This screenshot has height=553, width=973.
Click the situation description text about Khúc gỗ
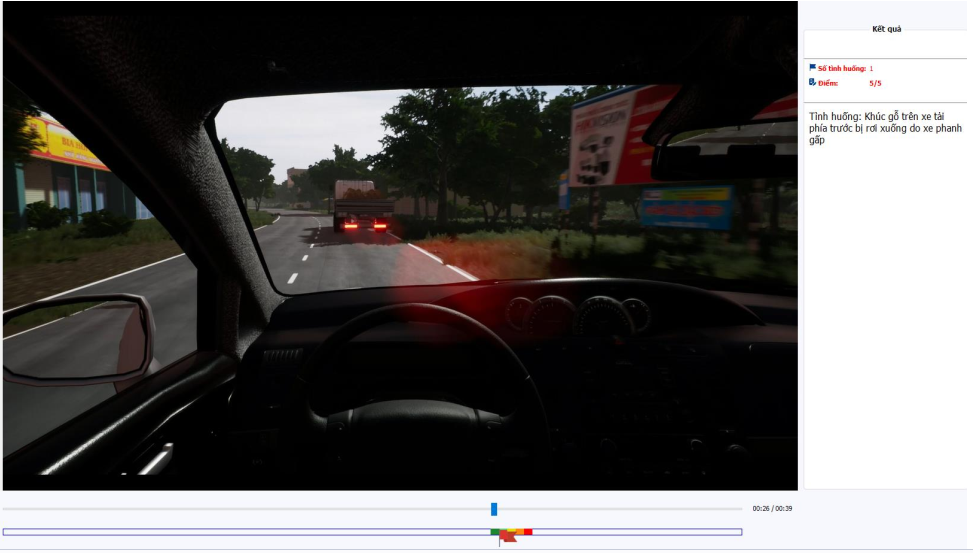pos(884,128)
